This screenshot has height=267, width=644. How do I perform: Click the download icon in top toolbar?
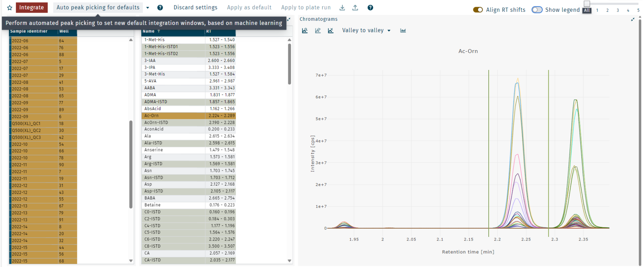click(x=342, y=8)
